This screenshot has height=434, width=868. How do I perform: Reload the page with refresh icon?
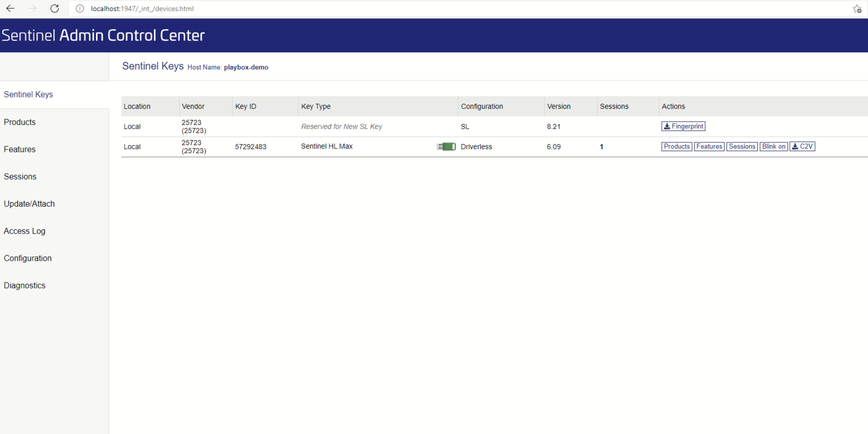point(55,8)
